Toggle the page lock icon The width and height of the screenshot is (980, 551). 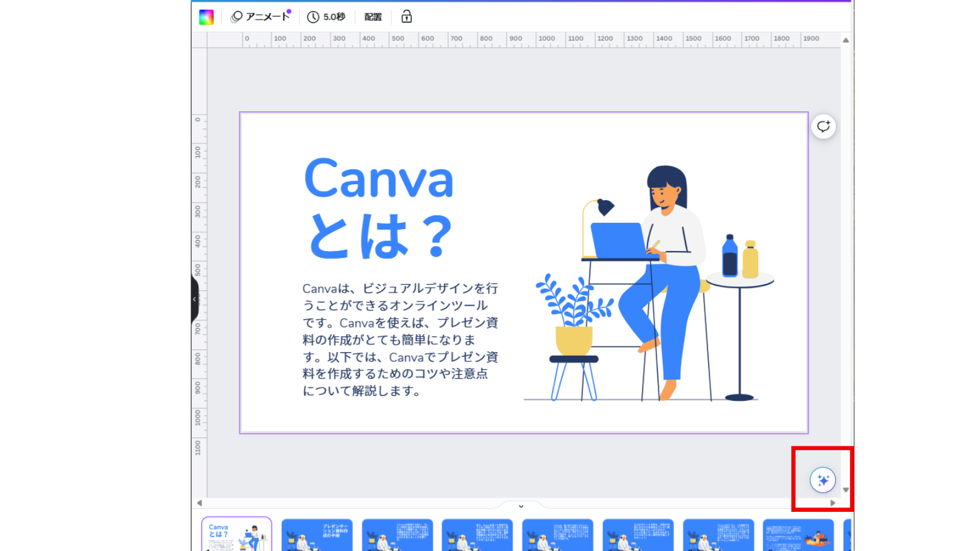(407, 17)
